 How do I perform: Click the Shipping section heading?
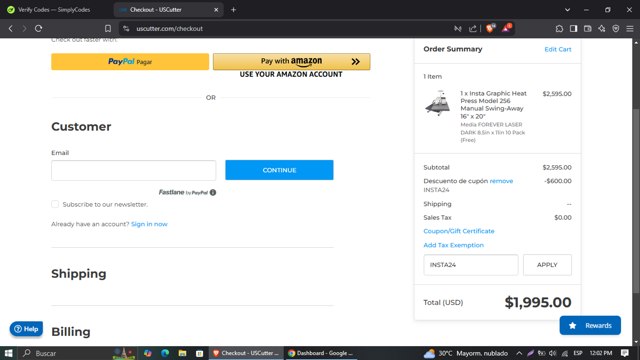(x=79, y=274)
